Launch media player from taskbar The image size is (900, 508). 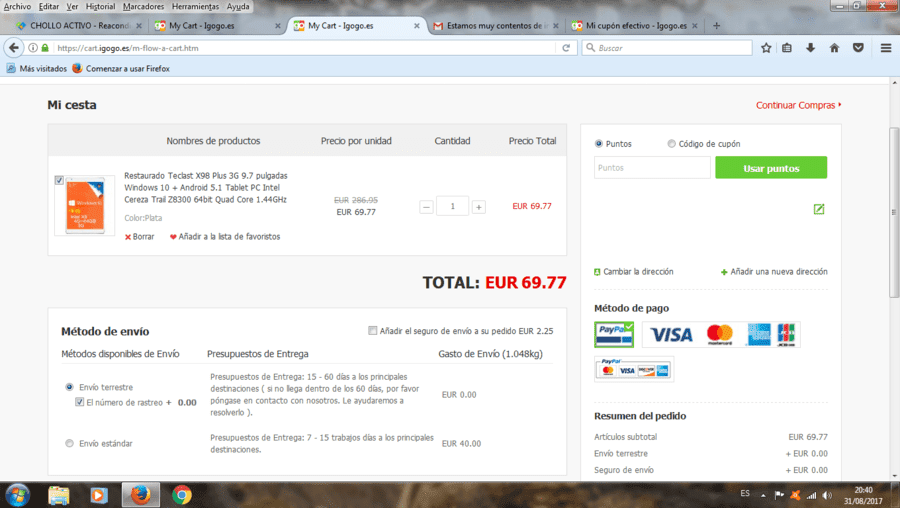(x=99, y=495)
